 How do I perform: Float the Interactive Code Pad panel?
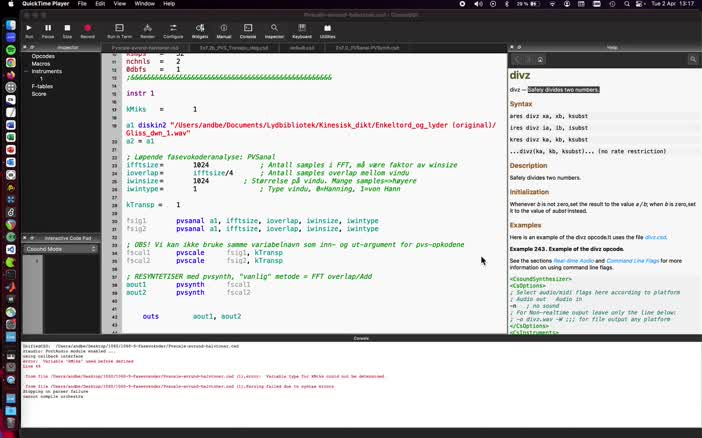pyautogui.click(x=32, y=238)
